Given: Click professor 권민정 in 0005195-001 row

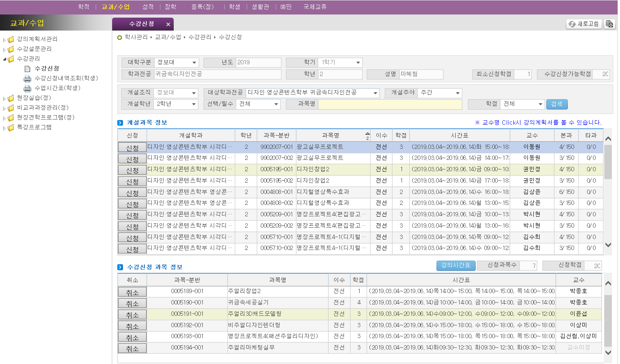Looking at the screenshot, I should coord(532,169).
